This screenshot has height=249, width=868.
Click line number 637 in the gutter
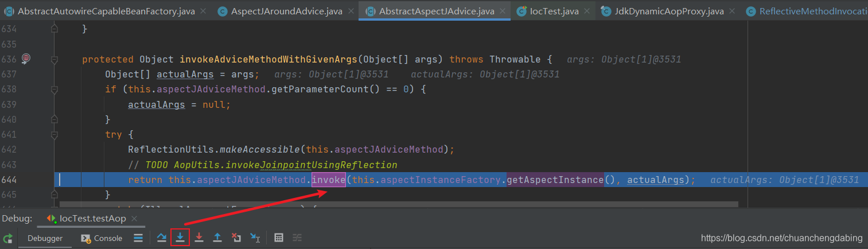(9, 74)
